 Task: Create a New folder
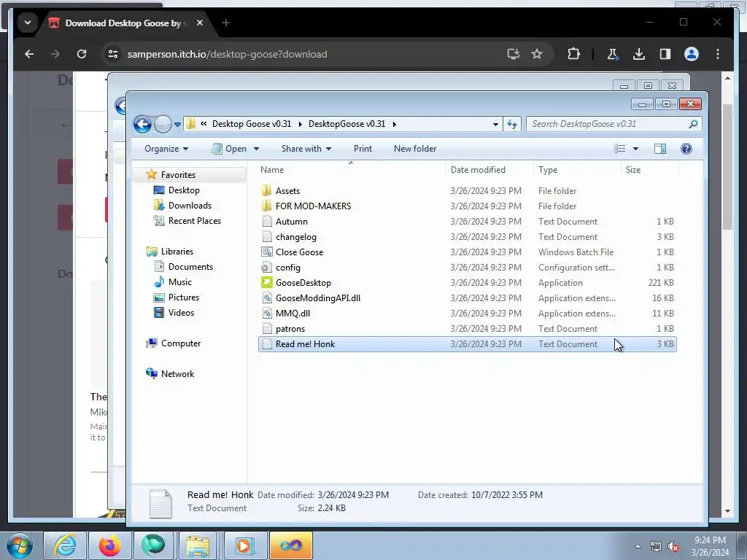coord(415,149)
